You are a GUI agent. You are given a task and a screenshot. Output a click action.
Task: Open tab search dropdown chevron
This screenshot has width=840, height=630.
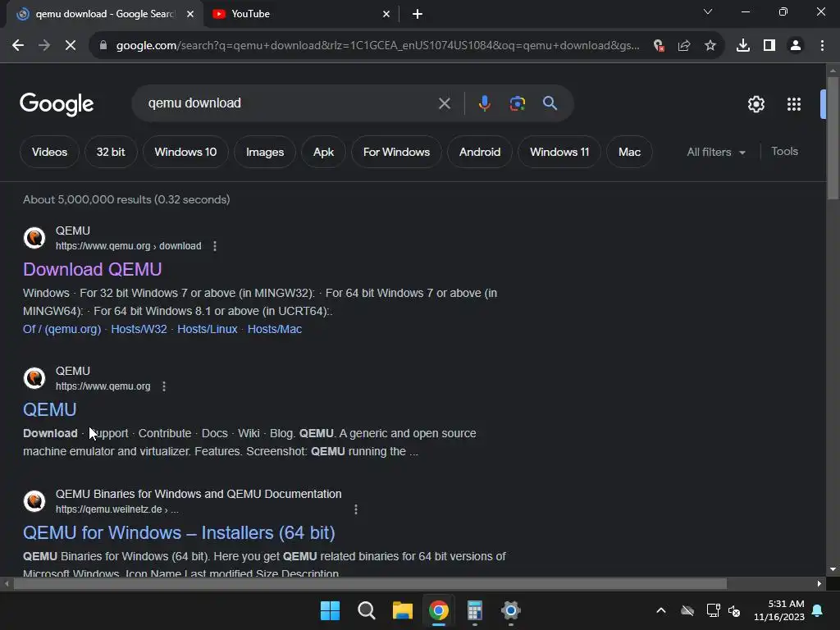(x=708, y=11)
